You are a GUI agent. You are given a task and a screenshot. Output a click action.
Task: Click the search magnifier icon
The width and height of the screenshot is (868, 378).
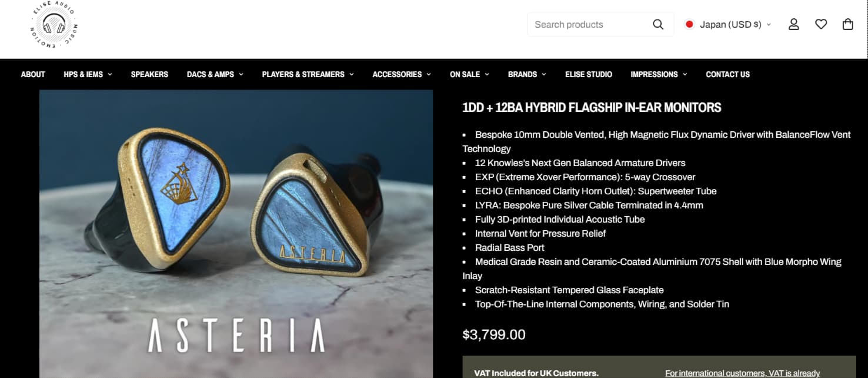(x=658, y=25)
